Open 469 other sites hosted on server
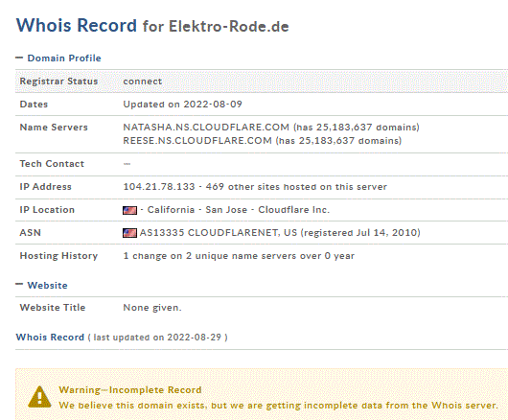The height and width of the screenshot is (420, 508). click(296, 187)
